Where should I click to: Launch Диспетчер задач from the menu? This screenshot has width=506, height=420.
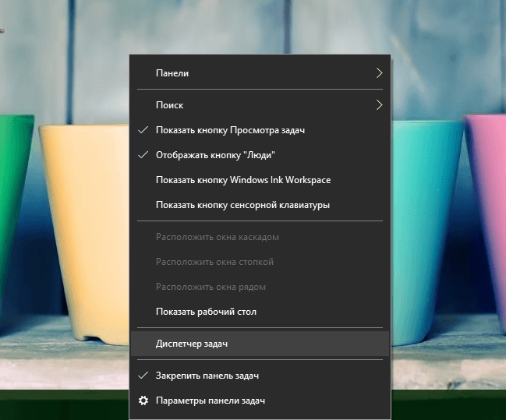(x=260, y=344)
